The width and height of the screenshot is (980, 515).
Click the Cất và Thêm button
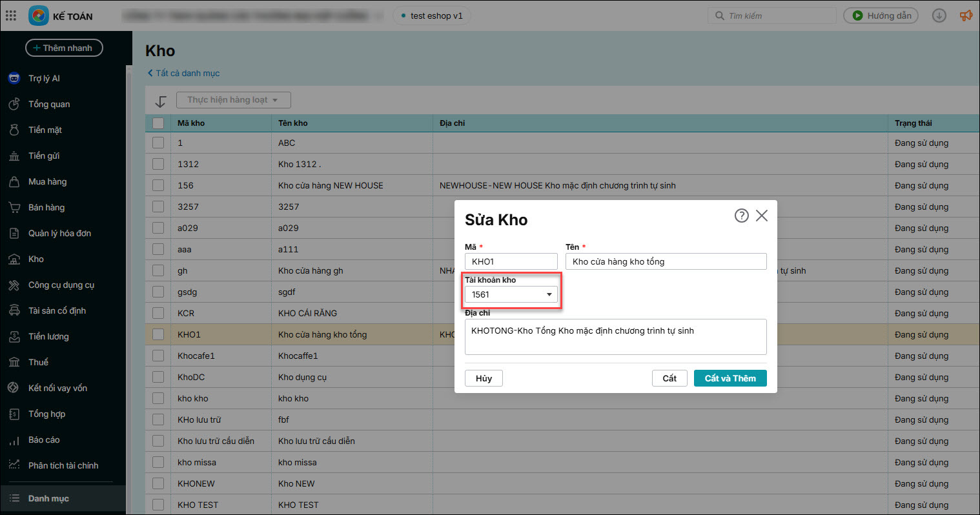point(730,378)
